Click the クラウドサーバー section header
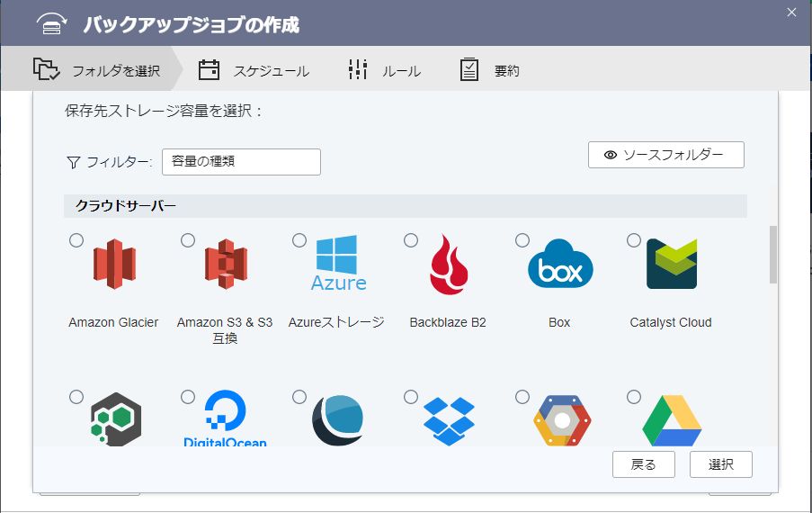This screenshot has width=812, height=513. point(406,206)
